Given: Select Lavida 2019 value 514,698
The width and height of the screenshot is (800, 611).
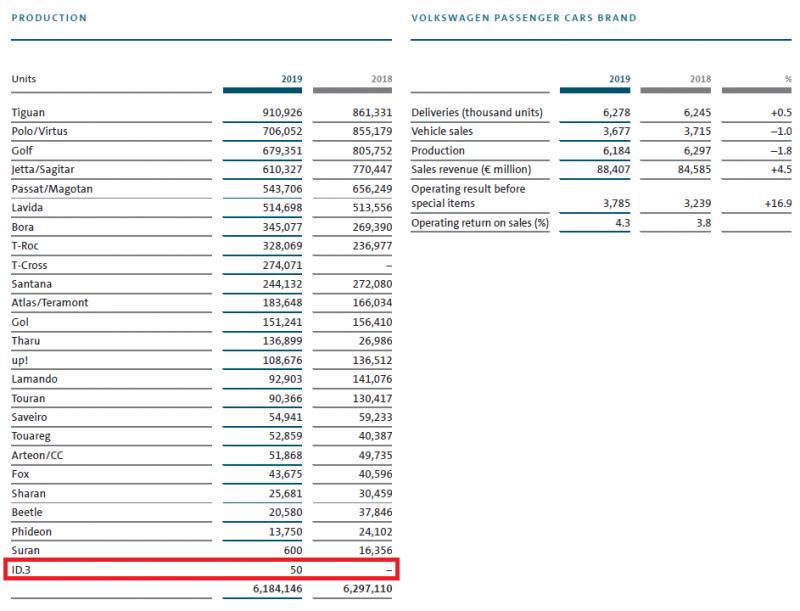Looking at the screenshot, I should click(x=282, y=208).
